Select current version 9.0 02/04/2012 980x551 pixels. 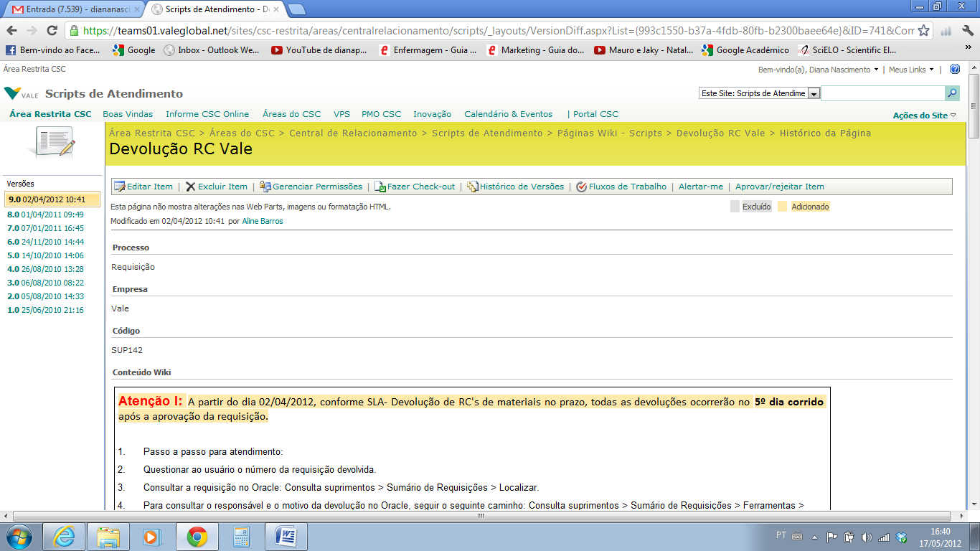coord(52,199)
